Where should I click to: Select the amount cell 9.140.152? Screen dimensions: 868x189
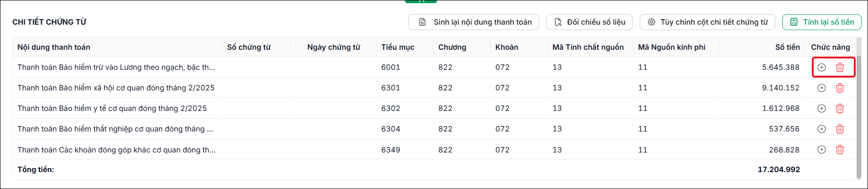[x=781, y=88]
